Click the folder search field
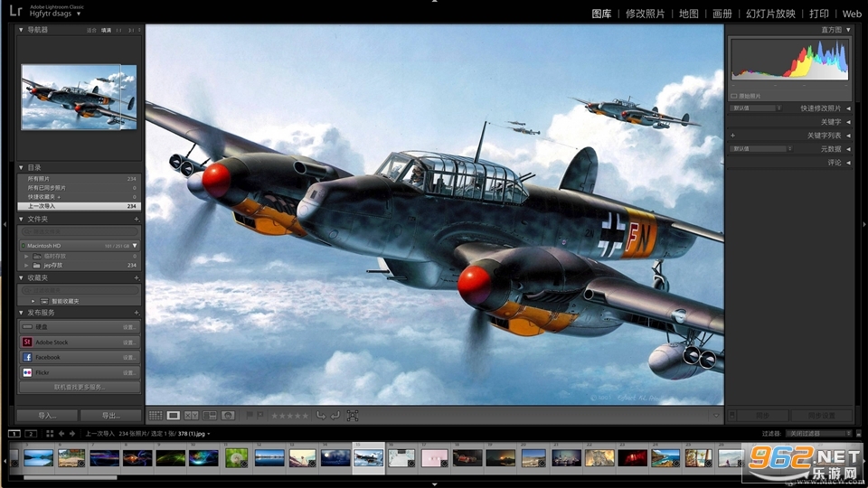 [80, 231]
